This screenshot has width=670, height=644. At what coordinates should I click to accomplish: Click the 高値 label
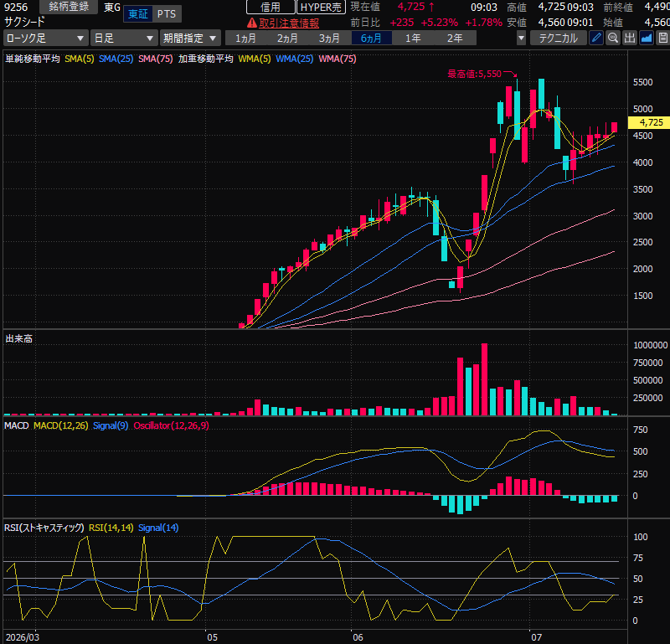[x=517, y=8]
